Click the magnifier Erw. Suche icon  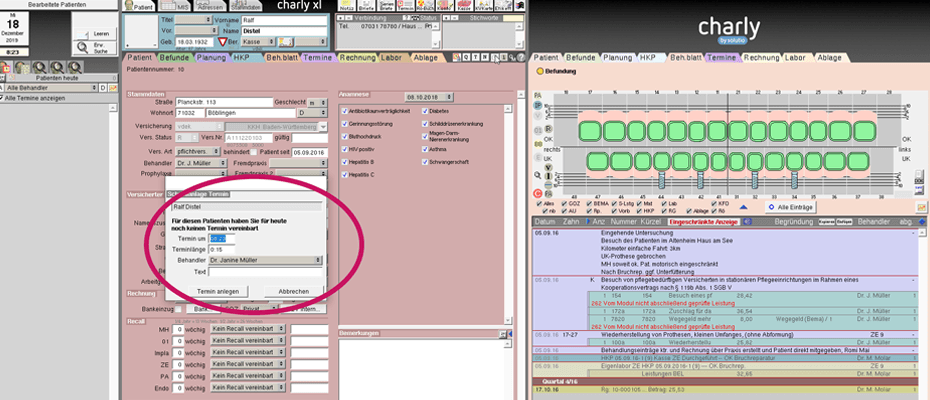[x=84, y=48]
